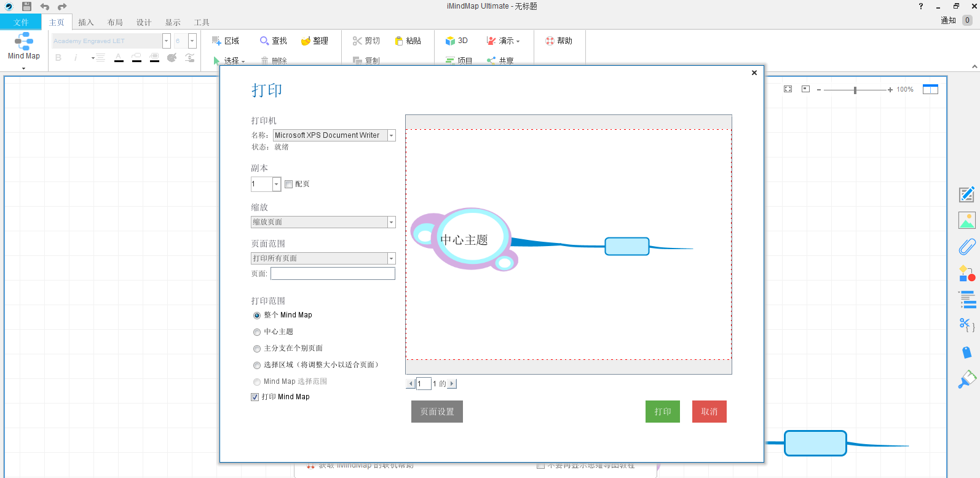Toggle italic text formatting
The image size is (980, 478).
point(76,58)
